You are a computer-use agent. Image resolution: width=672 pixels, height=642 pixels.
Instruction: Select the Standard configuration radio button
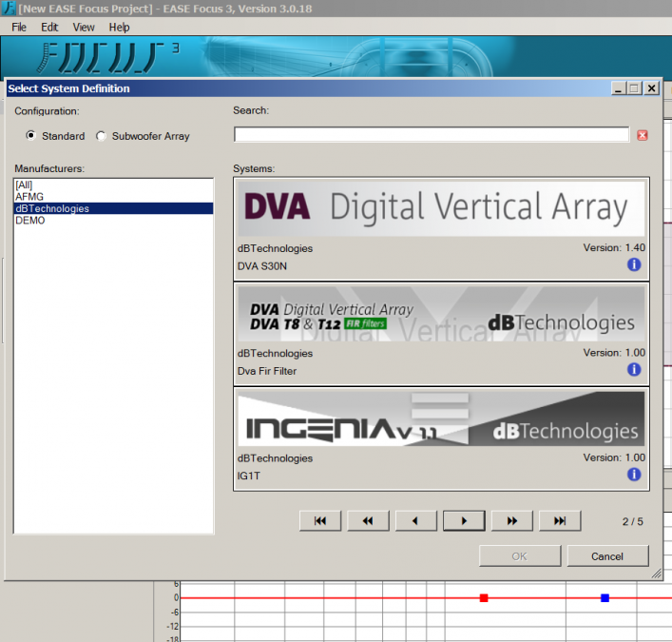point(30,135)
